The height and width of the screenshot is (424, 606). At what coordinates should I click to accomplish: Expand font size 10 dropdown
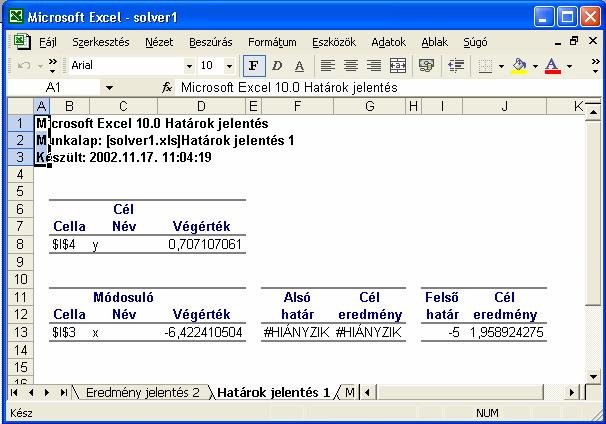pyautogui.click(x=229, y=66)
